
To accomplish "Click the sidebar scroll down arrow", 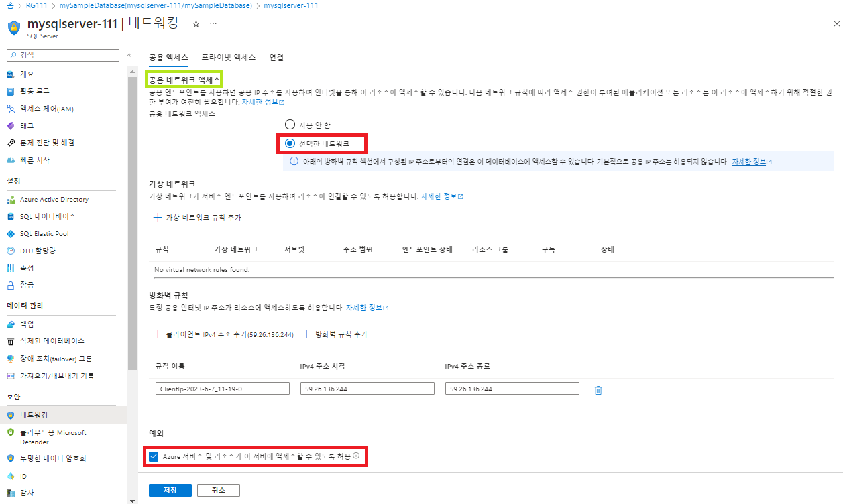I will (131, 500).
